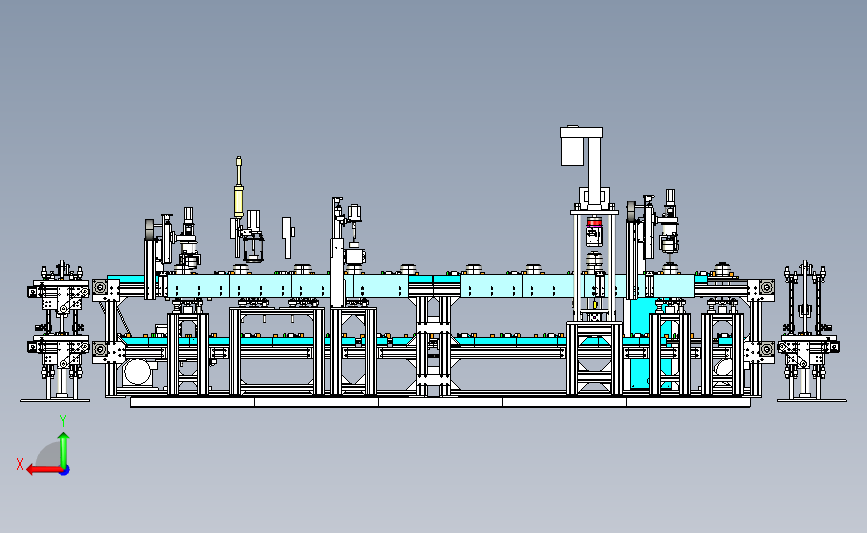
Task: Click the green Y axis arrow of the triad
Action: click(64, 450)
